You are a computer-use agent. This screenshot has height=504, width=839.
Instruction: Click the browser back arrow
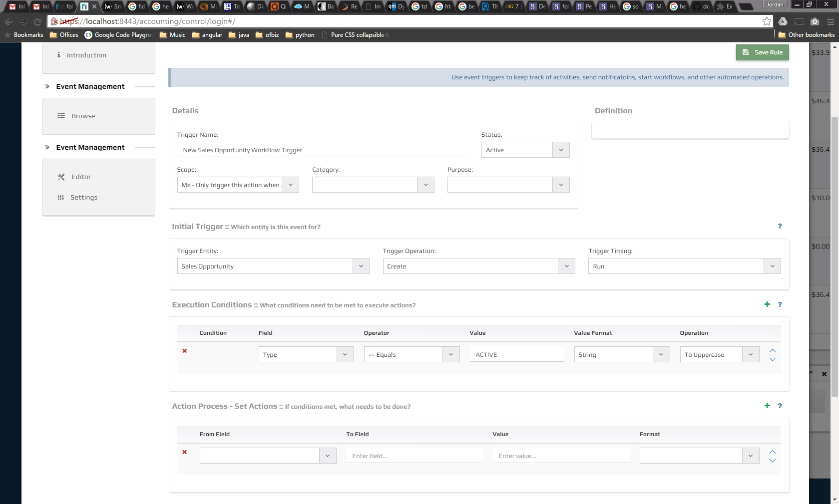pyautogui.click(x=8, y=21)
